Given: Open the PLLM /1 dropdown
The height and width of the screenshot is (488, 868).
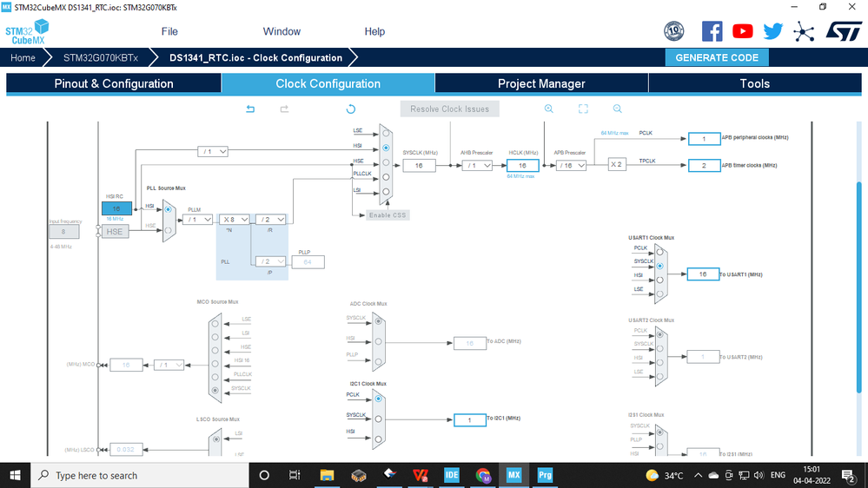Looking at the screenshot, I should coord(197,220).
